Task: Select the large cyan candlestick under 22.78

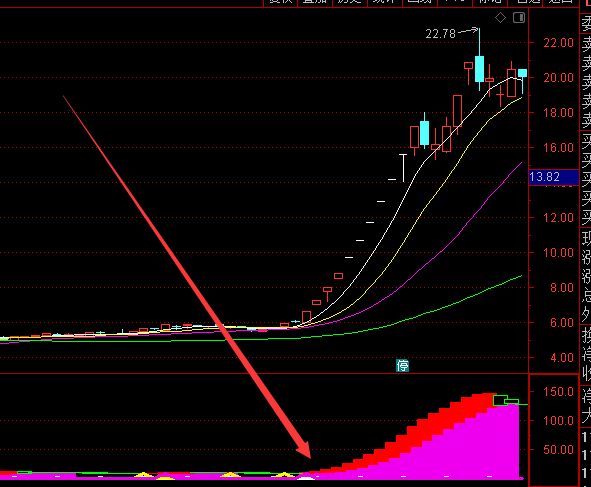Action: pyautogui.click(x=479, y=69)
